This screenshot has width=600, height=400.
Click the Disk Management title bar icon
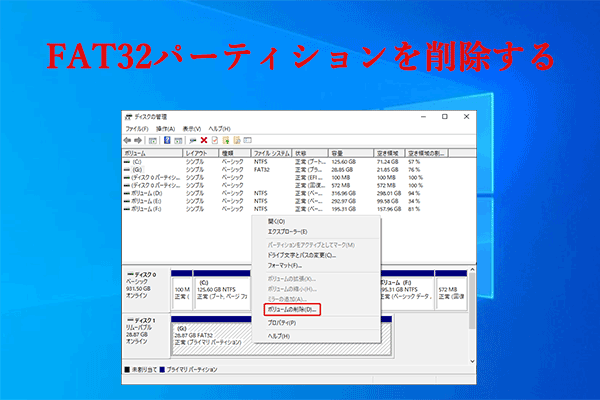tap(129, 117)
